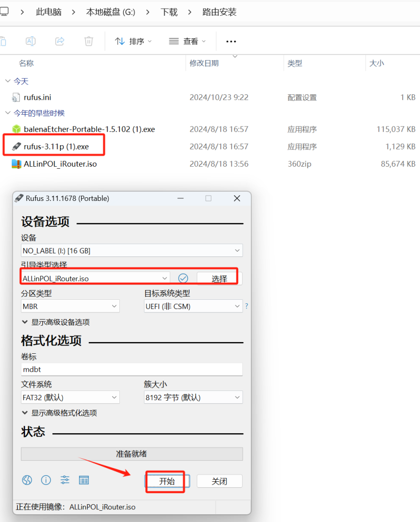This screenshot has height=522, width=420.
Task: Click the target system help question mark
Action: (247, 306)
